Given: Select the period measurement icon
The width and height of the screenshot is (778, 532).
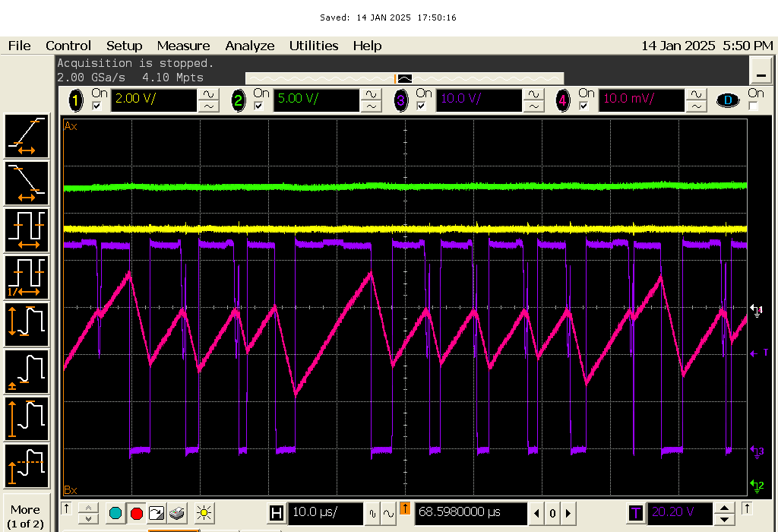Looking at the screenshot, I should (x=27, y=230).
